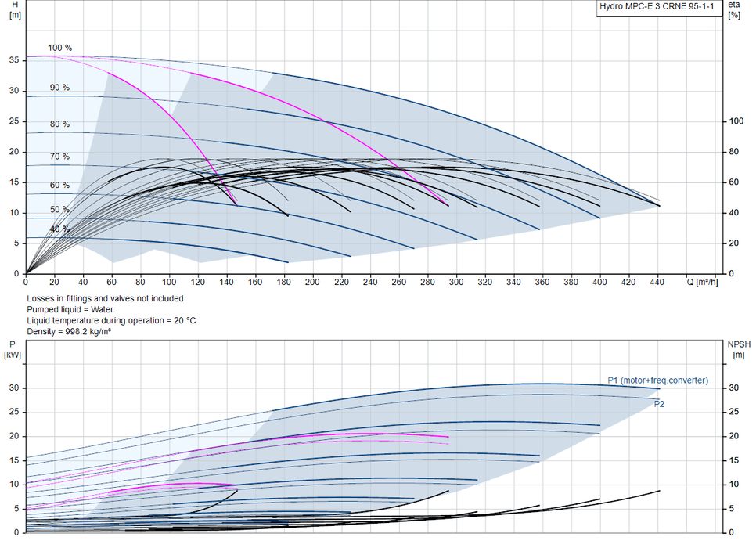The image size is (756, 548).
Task: Click the 100 tick on the eta axis
Action: [736, 121]
